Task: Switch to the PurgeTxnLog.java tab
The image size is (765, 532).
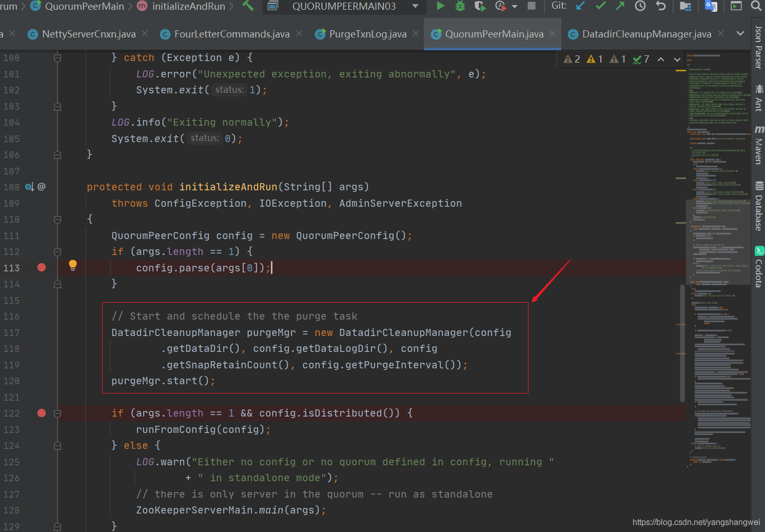Action: (367, 34)
